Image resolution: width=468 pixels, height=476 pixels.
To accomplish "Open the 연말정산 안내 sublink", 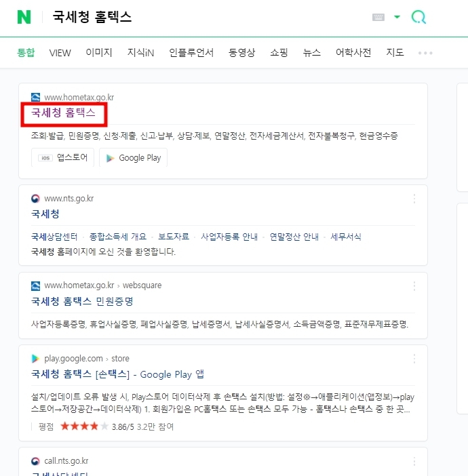I will click(x=294, y=237).
